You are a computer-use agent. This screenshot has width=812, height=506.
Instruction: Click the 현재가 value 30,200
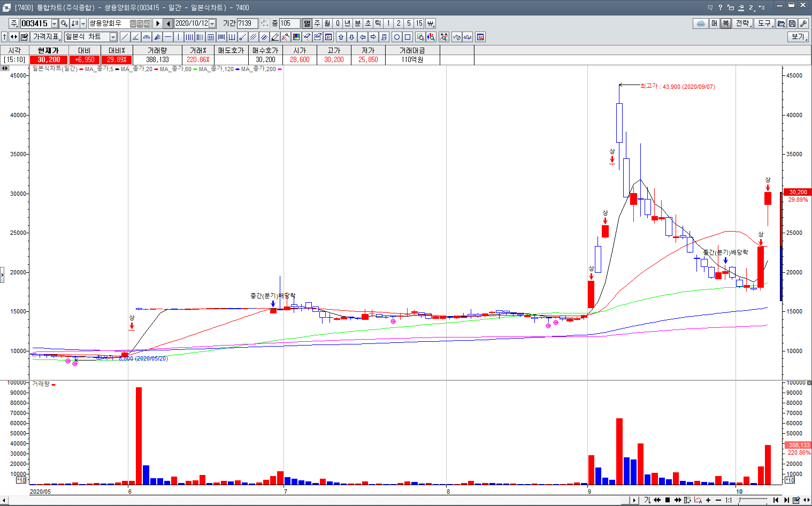(x=49, y=60)
